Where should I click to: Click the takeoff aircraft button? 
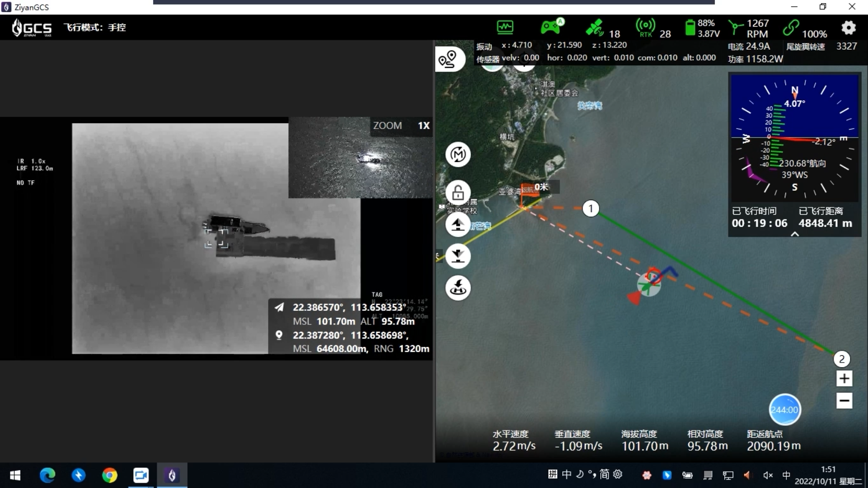click(x=458, y=225)
